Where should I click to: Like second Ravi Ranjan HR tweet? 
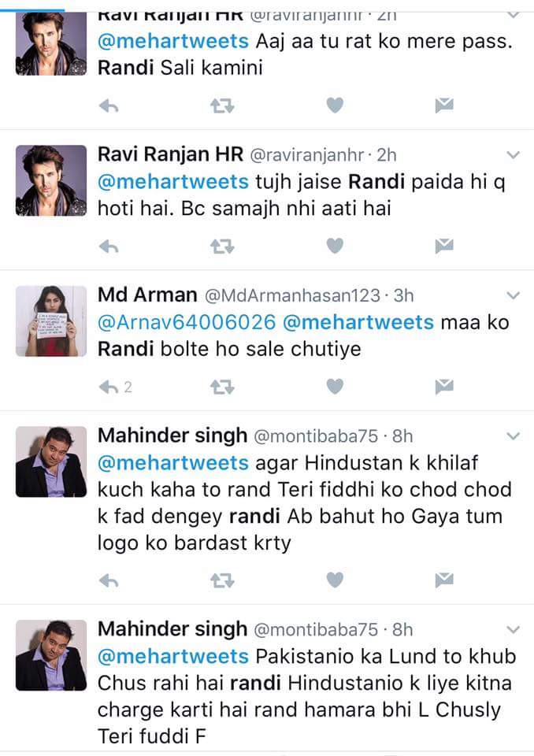[335, 246]
